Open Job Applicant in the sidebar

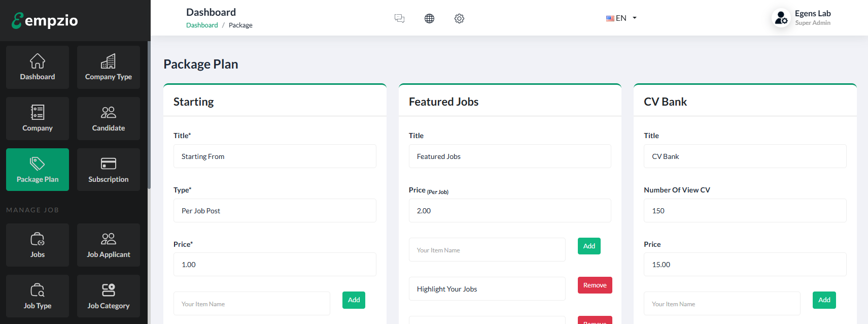click(x=109, y=245)
